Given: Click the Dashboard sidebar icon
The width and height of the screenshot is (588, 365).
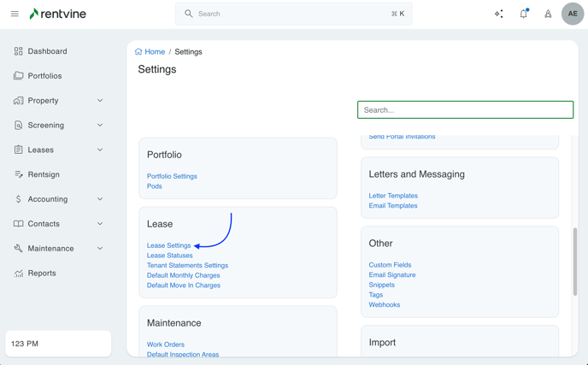Looking at the screenshot, I should click(19, 51).
